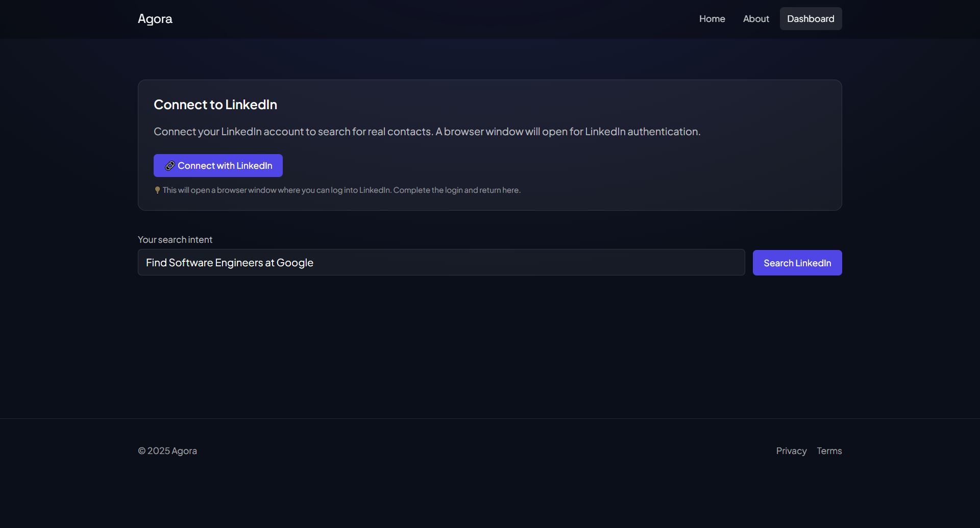Click the Search LinkedIn button

(797, 263)
